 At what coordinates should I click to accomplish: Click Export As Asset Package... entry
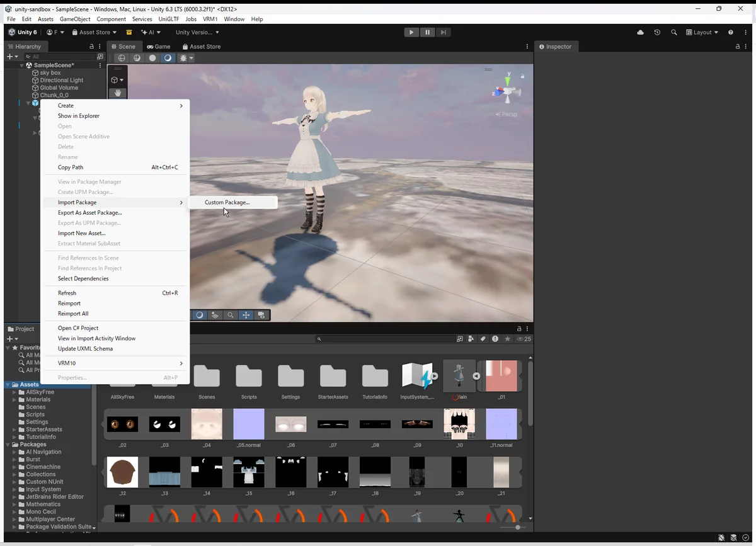click(x=90, y=213)
